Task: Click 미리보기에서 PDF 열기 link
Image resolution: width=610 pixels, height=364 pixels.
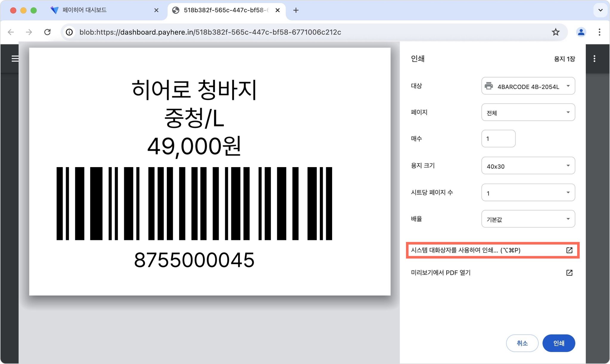Action: (x=493, y=273)
